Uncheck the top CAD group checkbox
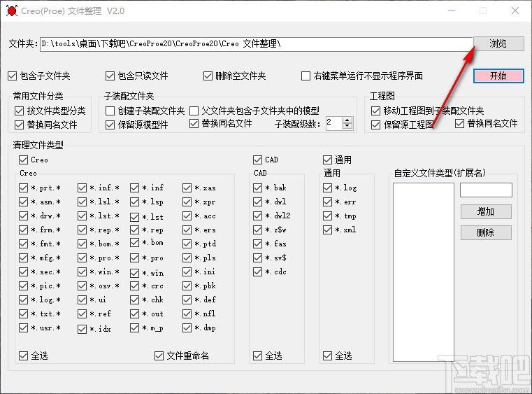This screenshot has height=394, width=532. [257, 160]
